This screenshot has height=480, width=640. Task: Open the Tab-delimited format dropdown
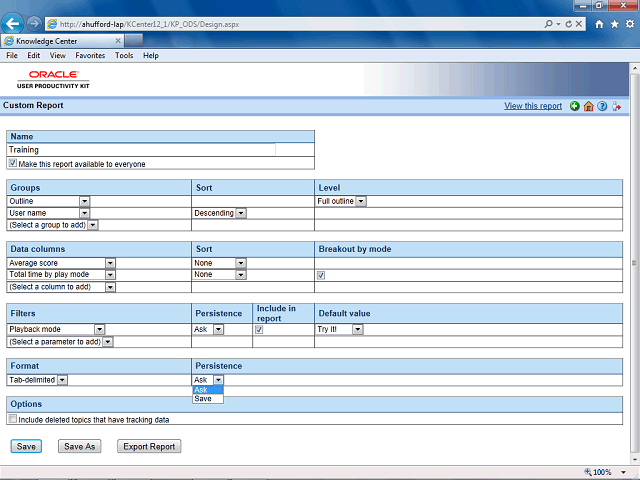(62, 380)
